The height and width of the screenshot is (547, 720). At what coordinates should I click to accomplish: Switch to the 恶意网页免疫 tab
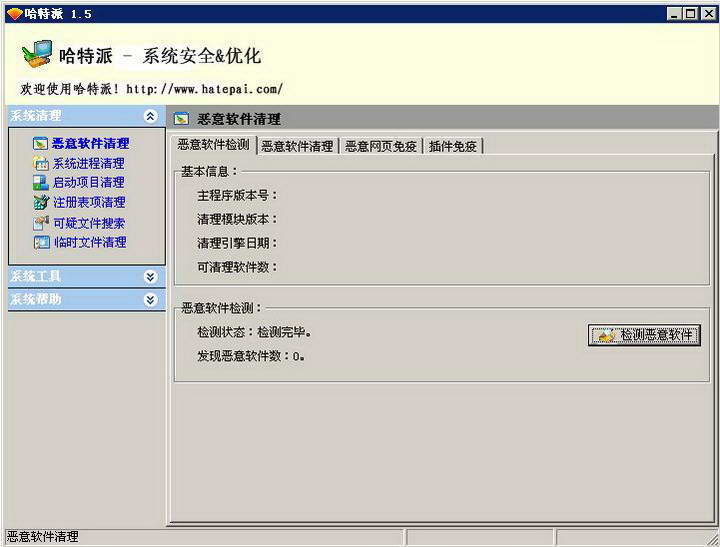(381, 147)
